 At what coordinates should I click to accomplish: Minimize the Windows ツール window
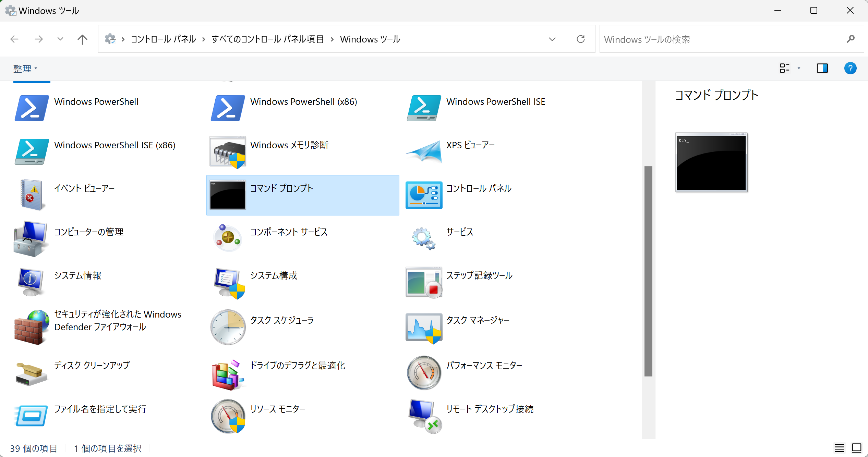click(778, 11)
